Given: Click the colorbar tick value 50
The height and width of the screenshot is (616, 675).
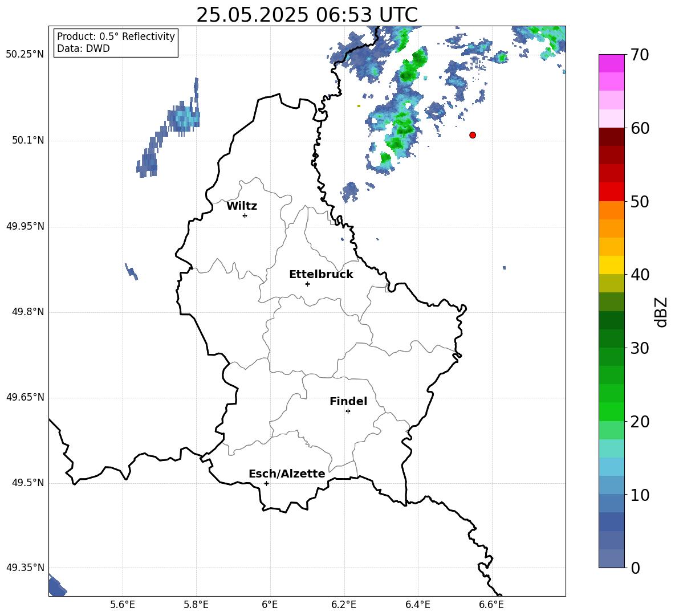Looking at the screenshot, I should (640, 201).
